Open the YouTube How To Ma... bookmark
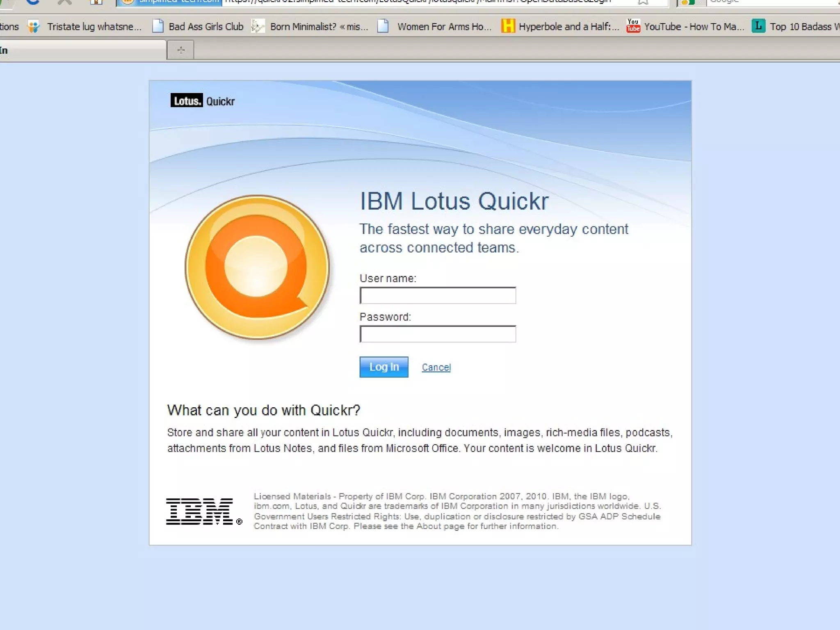 point(693,27)
